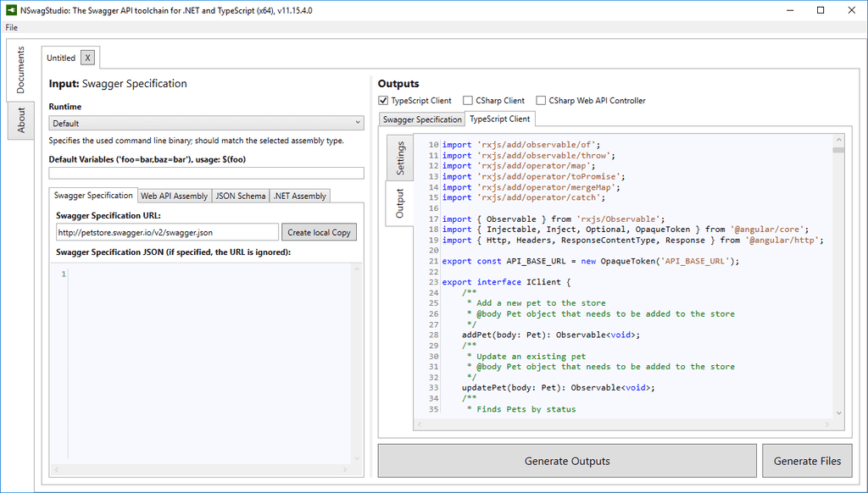This screenshot has width=868, height=493.
Task: Enable the CSharp Web API Controller checkbox
Action: 541,101
